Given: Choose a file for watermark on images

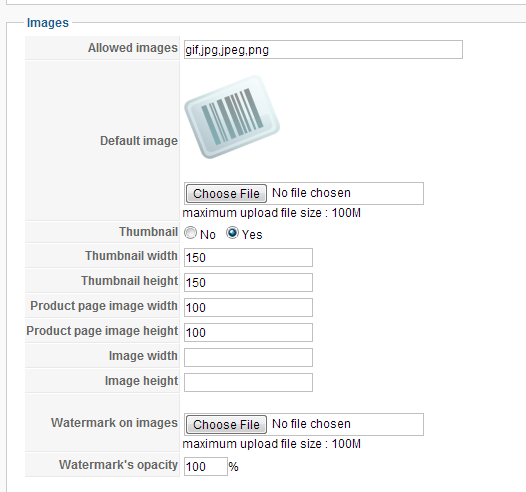Looking at the screenshot, I should tap(226, 425).
